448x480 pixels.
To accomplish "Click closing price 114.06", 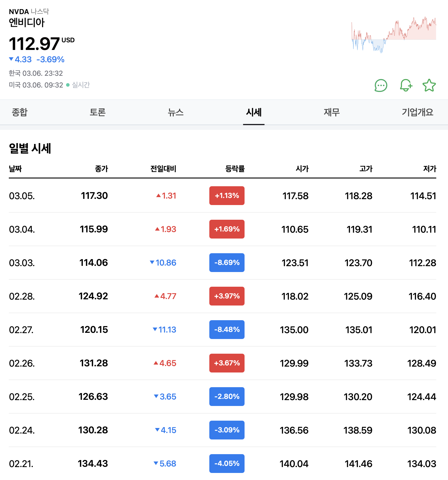I will [x=94, y=263].
